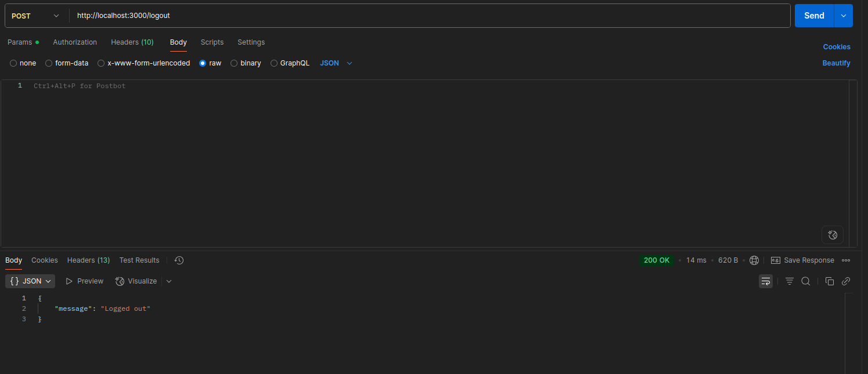Open the response filter icon
This screenshot has height=374, width=868.
(790, 281)
